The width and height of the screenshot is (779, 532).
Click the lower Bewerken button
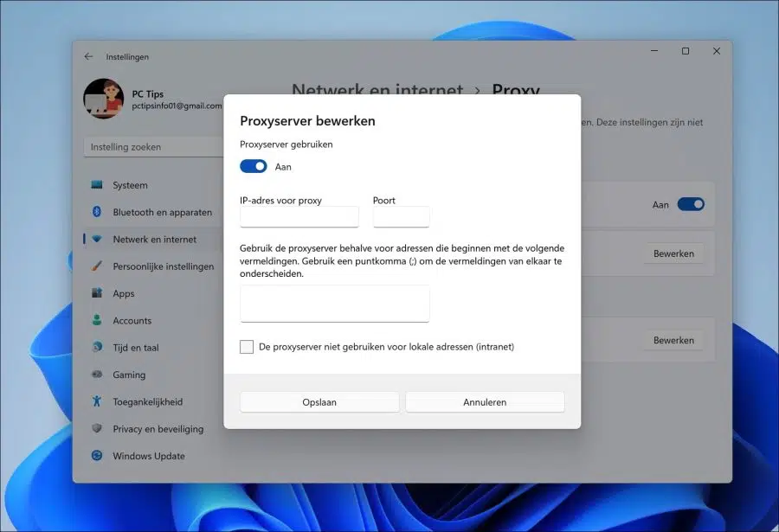[x=673, y=340]
